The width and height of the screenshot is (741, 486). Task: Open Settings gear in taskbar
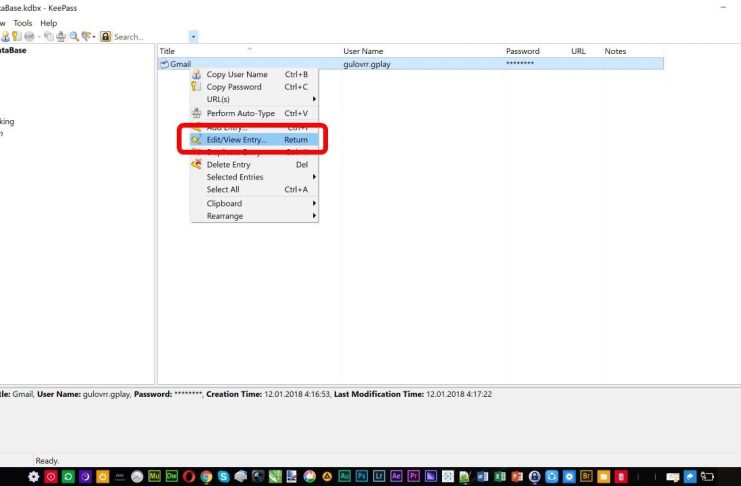pyautogui.click(x=34, y=477)
